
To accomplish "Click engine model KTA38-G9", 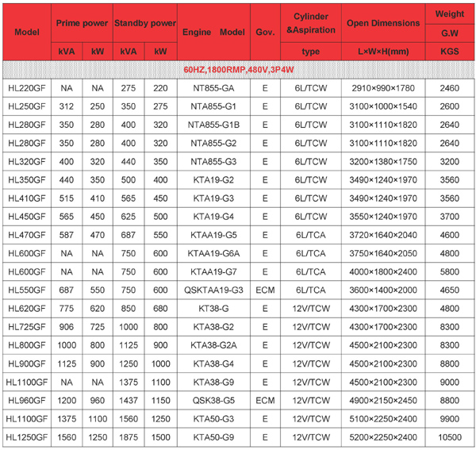I will 213,382.
